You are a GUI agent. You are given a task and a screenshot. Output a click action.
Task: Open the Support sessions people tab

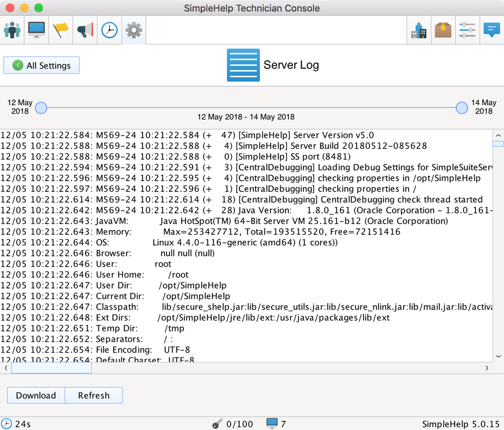(x=12, y=30)
